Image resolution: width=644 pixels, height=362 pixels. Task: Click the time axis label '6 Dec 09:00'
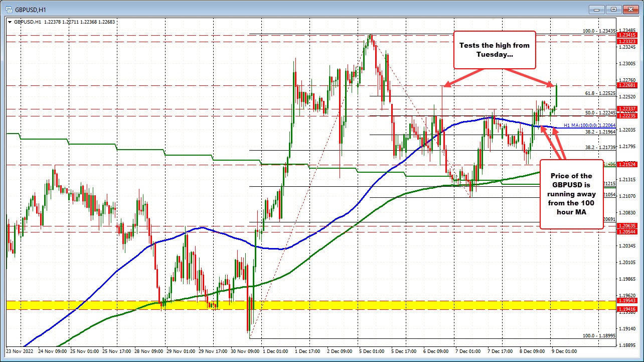tap(437, 351)
